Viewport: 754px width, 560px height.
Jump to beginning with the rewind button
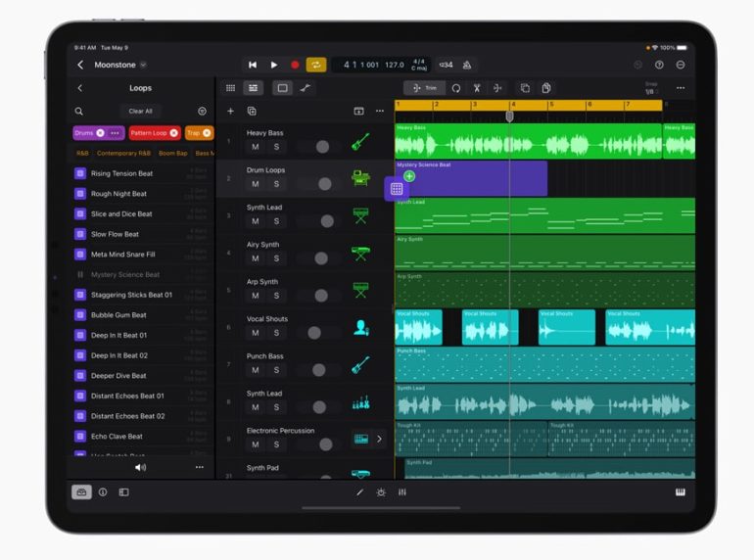point(253,65)
